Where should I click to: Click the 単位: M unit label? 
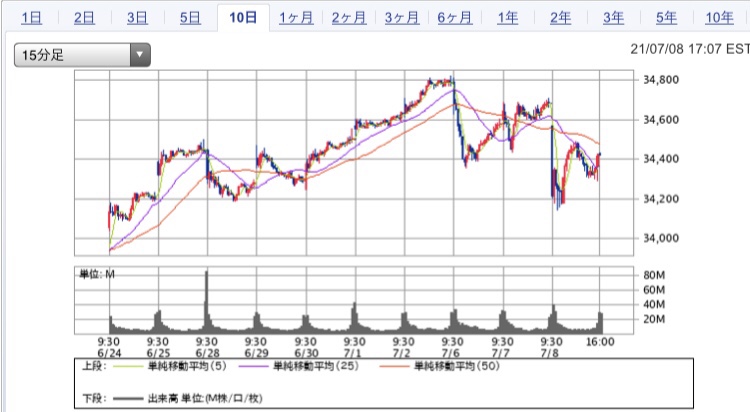pos(97,274)
